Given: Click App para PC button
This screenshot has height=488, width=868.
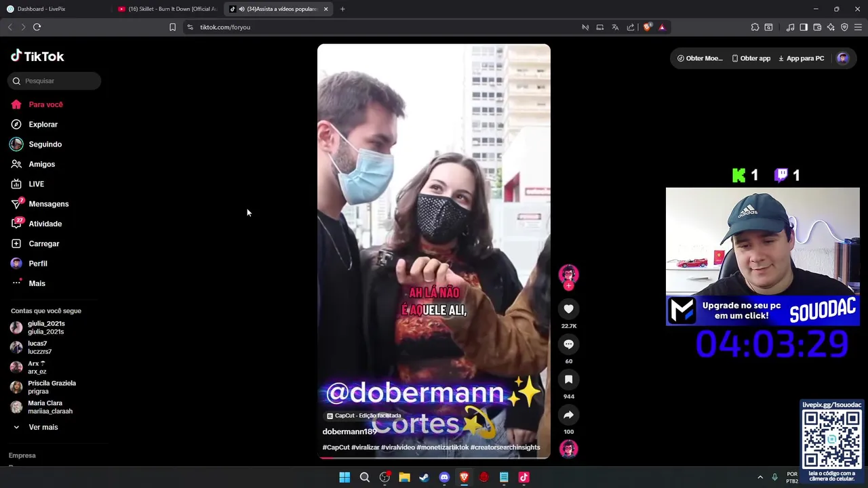Looking at the screenshot, I should [802, 58].
